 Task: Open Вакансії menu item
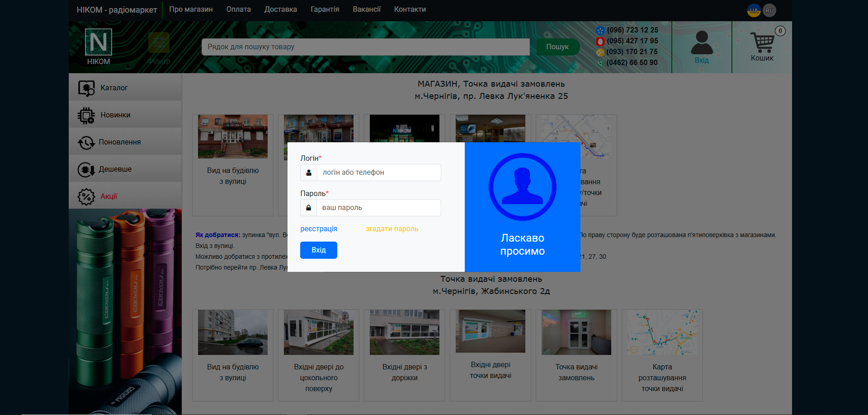point(367,9)
